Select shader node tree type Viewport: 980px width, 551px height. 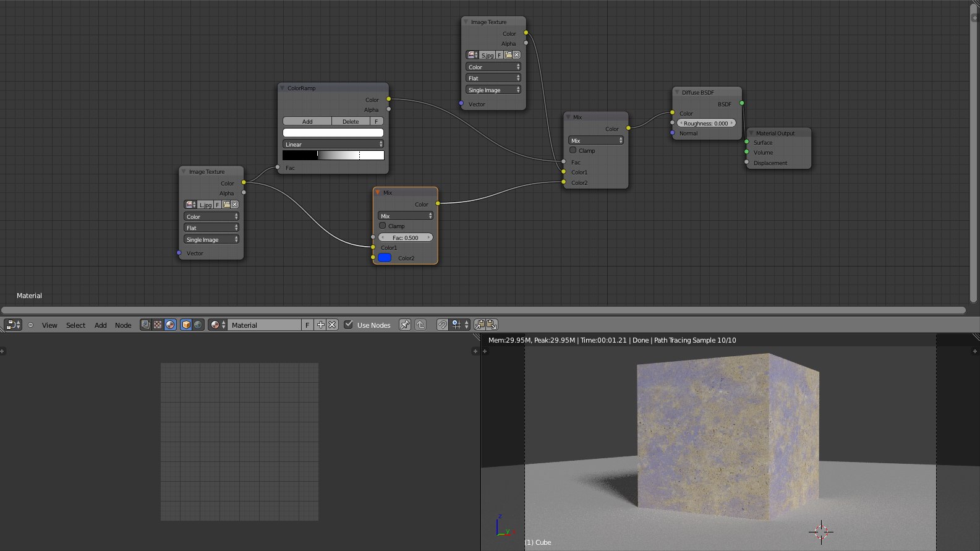[170, 325]
